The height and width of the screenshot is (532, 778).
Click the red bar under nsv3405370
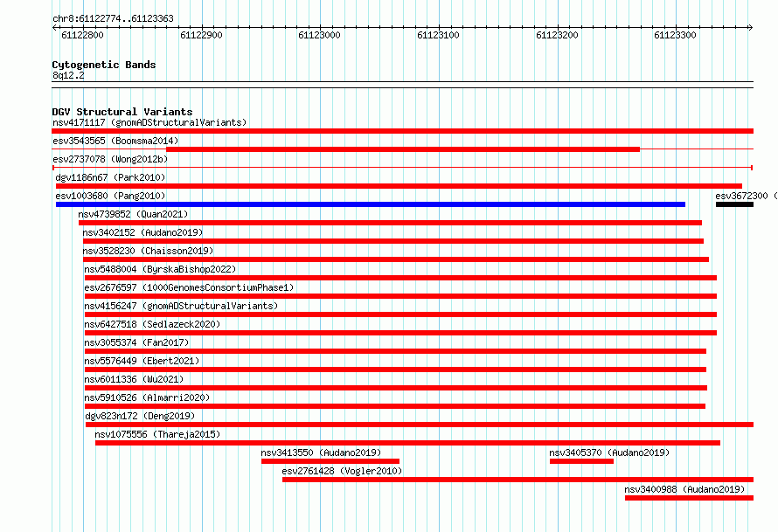(581, 461)
